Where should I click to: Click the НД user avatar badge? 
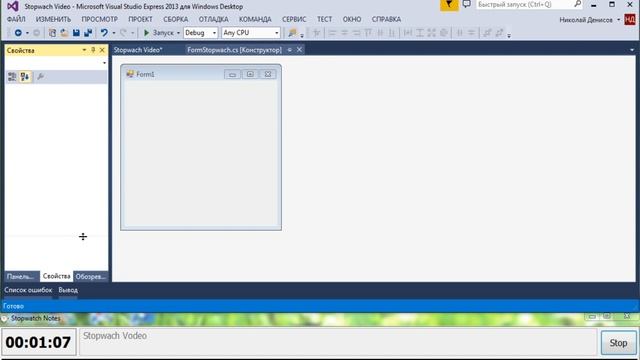(629, 19)
